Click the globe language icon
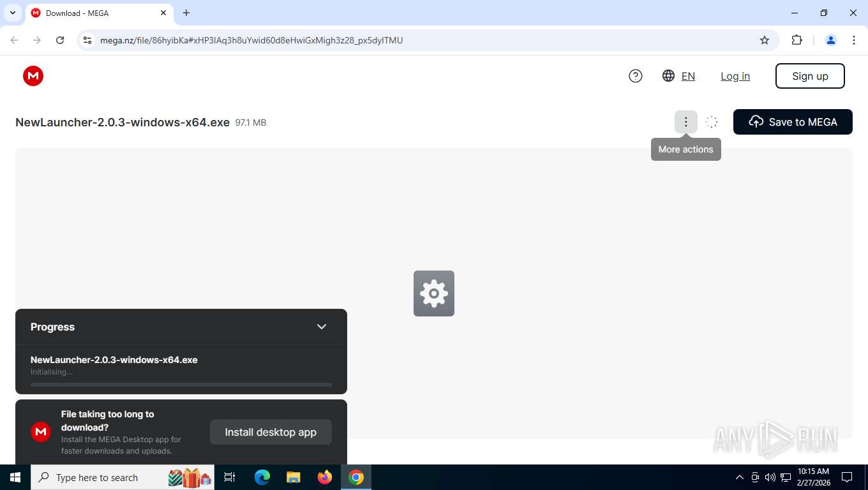This screenshot has width=868, height=490. click(x=668, y=76)
